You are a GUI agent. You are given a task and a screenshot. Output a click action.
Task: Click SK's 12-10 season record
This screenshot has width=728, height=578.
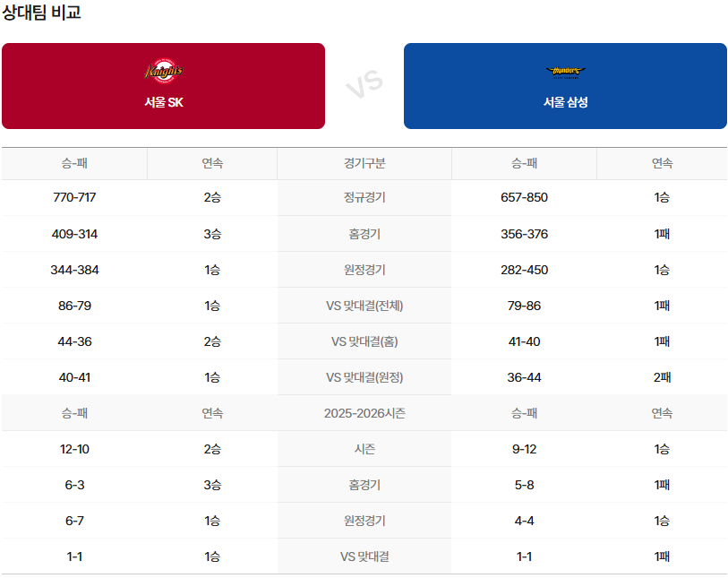click(75, 449)
